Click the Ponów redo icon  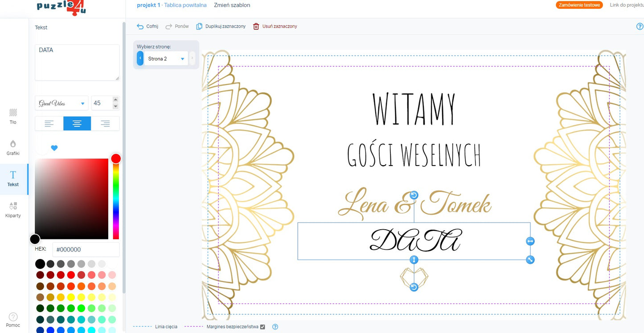169,27
